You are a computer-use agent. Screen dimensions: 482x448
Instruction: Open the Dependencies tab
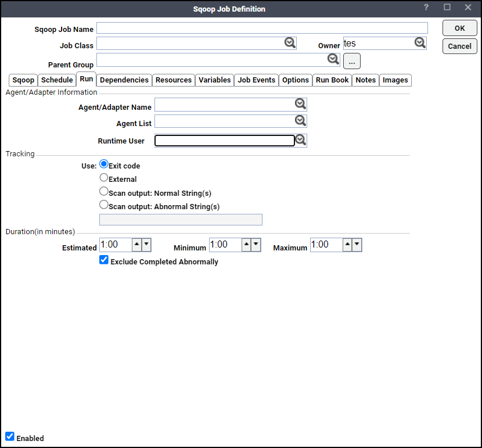[124, 80]
